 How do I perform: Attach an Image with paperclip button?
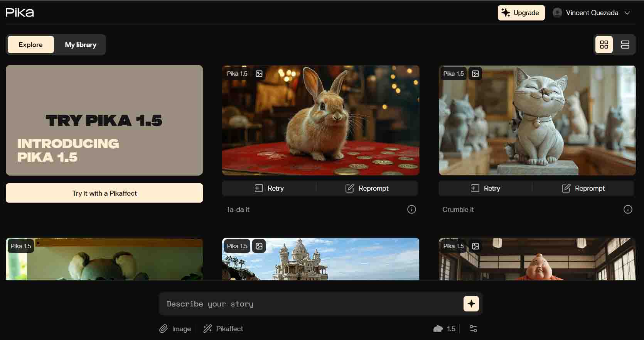tap(175, 329)
